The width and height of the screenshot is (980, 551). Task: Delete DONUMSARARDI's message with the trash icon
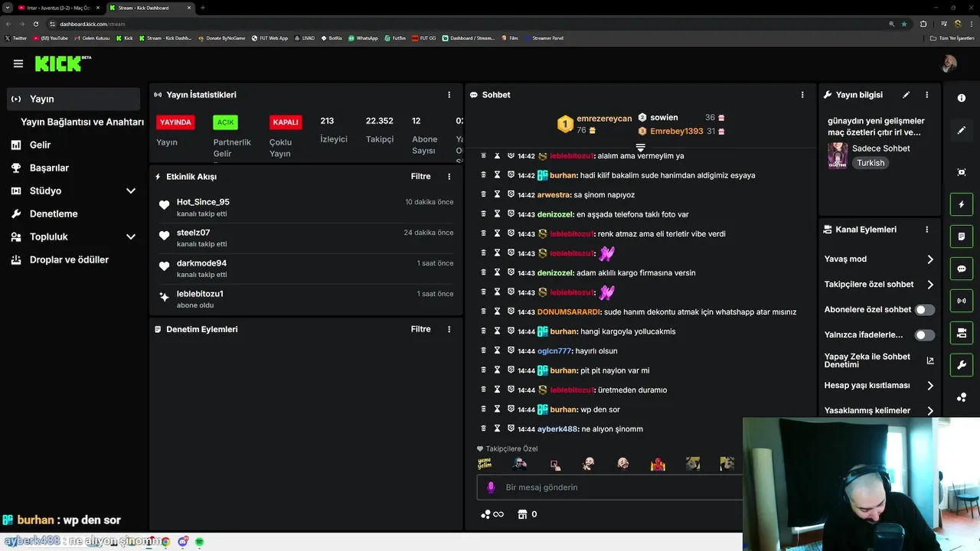click(x=483, y=311)
